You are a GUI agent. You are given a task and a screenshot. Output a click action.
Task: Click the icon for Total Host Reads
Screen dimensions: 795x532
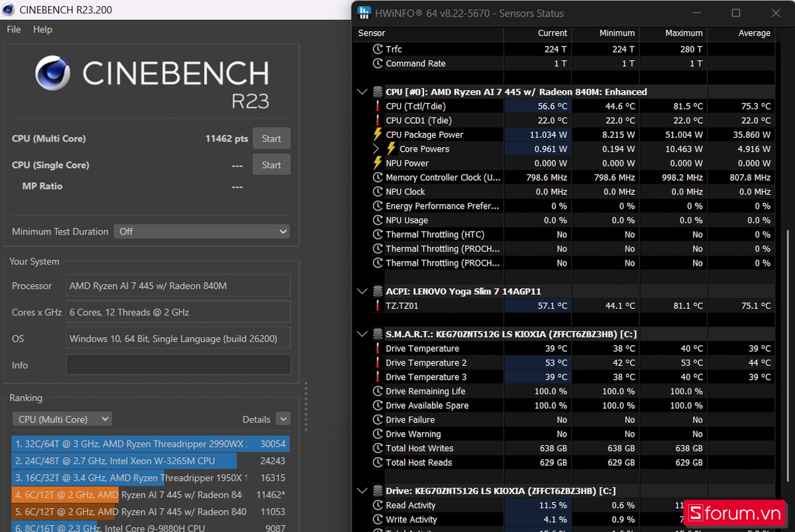(378, 462)
